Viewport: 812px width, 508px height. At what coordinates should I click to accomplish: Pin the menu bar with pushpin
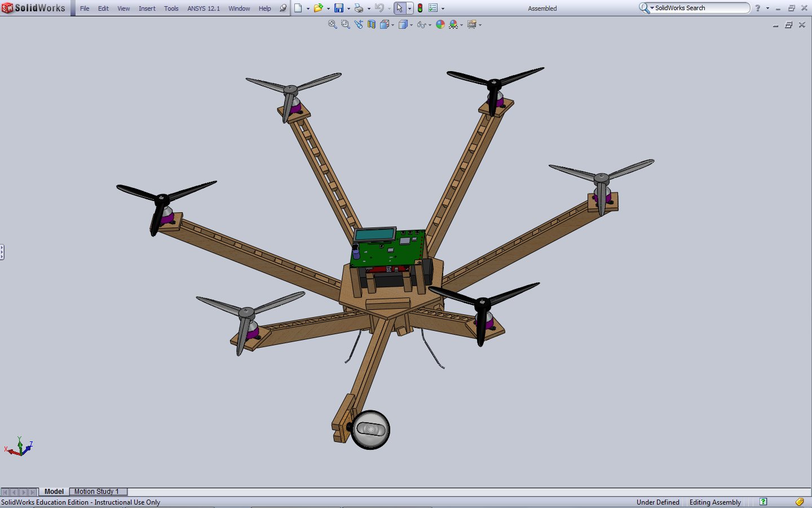coord(283,8)
